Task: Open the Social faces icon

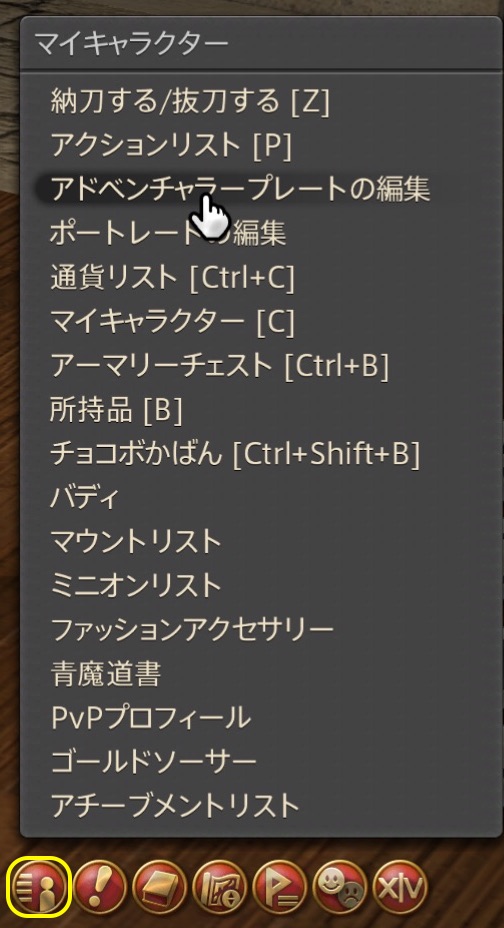Action: (x=340, y=886)
